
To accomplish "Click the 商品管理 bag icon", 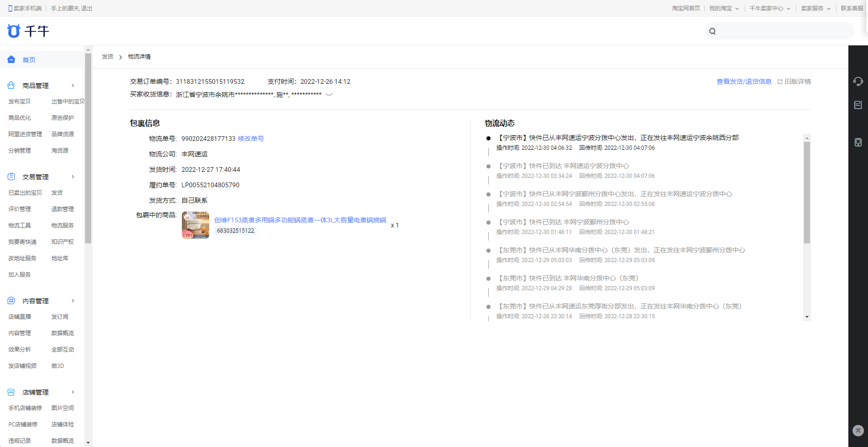I will (11, 85).
